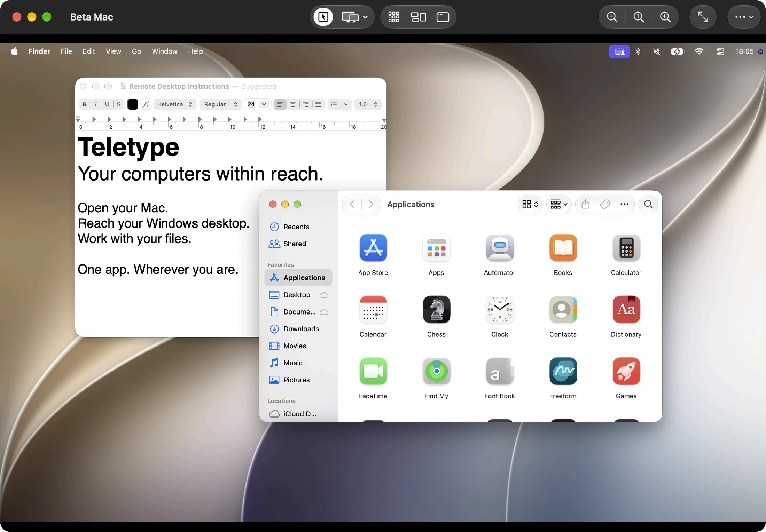Open the Finder group-by dropdown

coord(559,204)
